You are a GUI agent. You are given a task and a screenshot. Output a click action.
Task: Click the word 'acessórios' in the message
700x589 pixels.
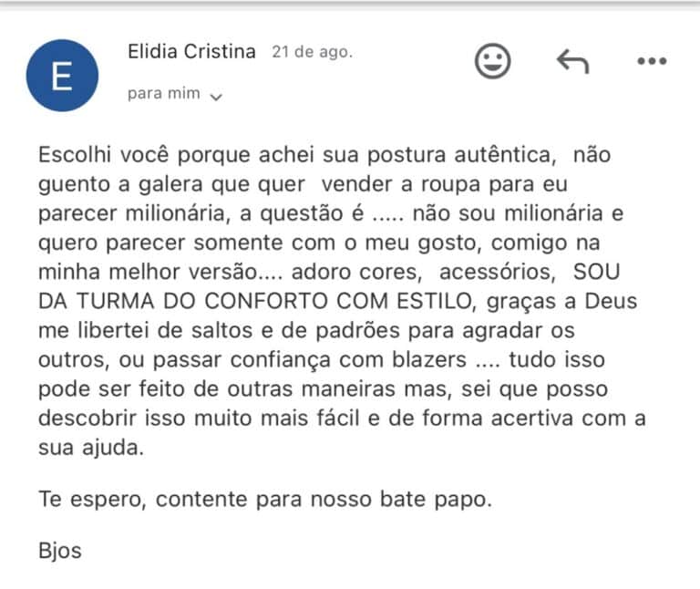(x=498, y=272)
